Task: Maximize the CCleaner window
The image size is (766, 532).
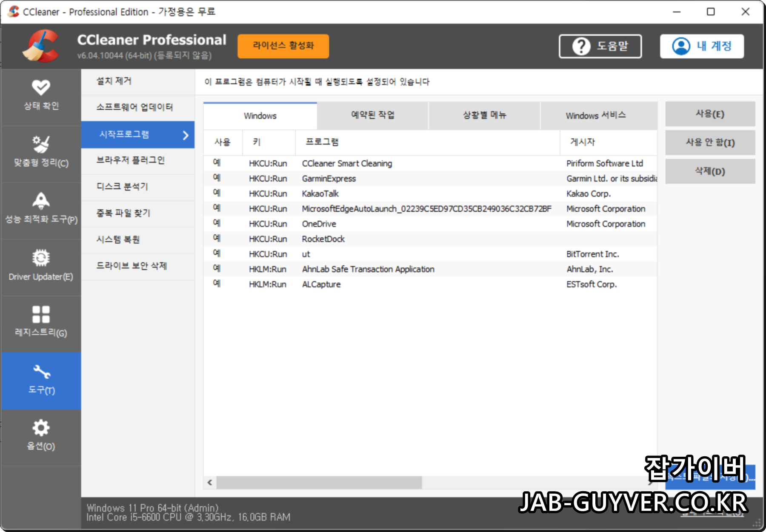Action: (x=711, y=12)
